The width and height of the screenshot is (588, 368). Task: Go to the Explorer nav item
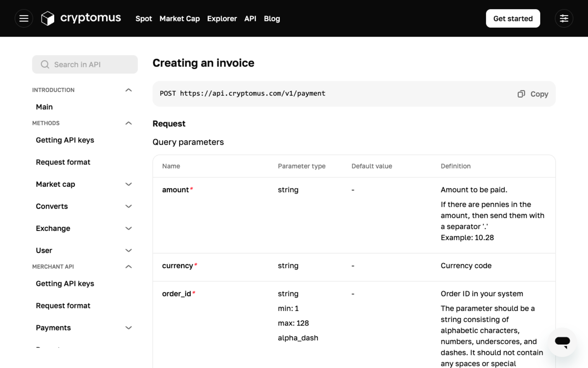[222, 19]
